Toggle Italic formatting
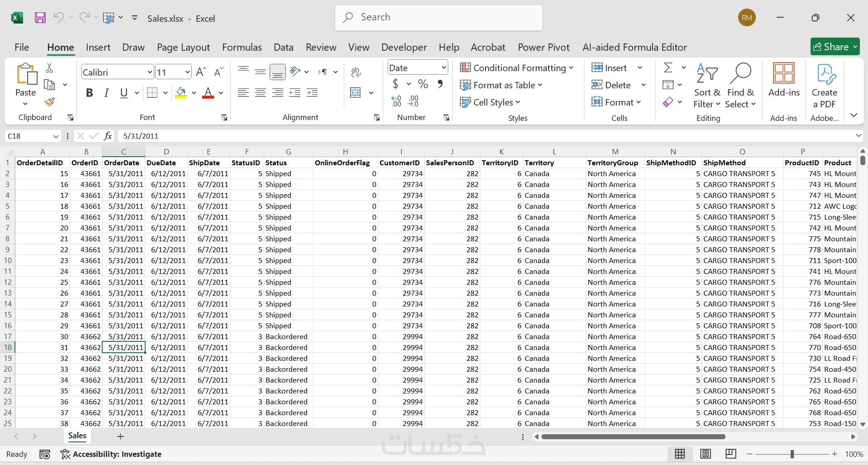The width and height of the screenshot is (868, 465). click(x=106, y=93)
